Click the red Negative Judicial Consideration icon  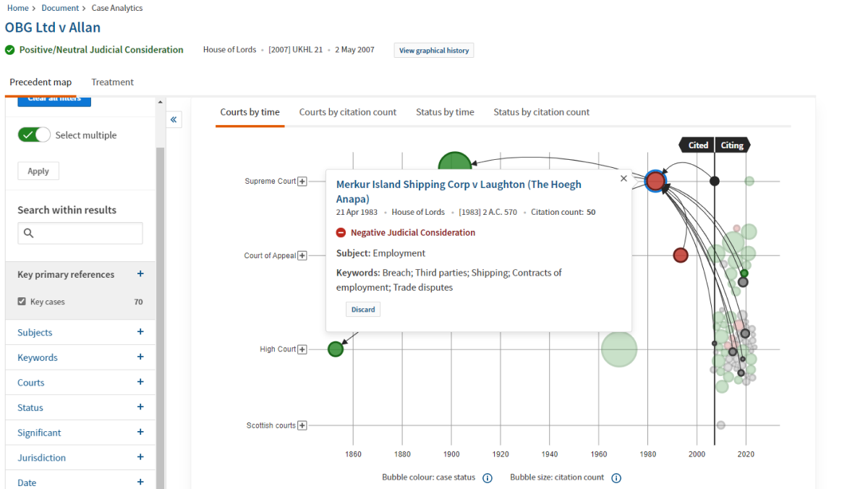340,232
